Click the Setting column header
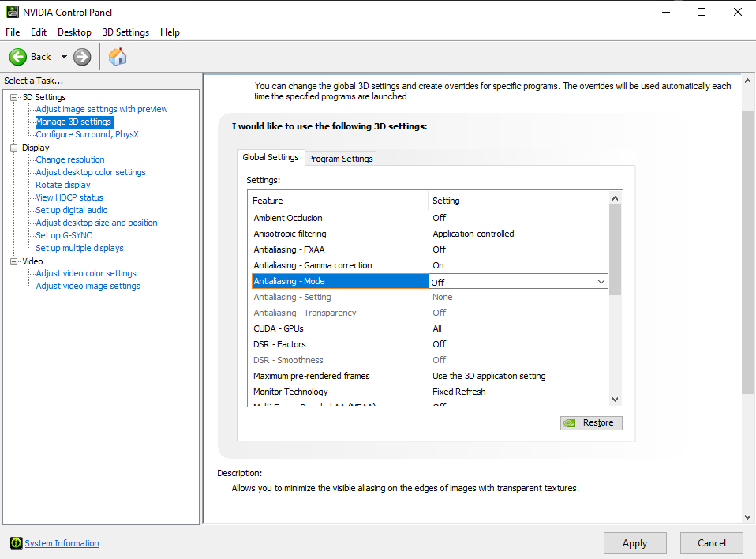The image size is (756, 559). click(518, 201)
